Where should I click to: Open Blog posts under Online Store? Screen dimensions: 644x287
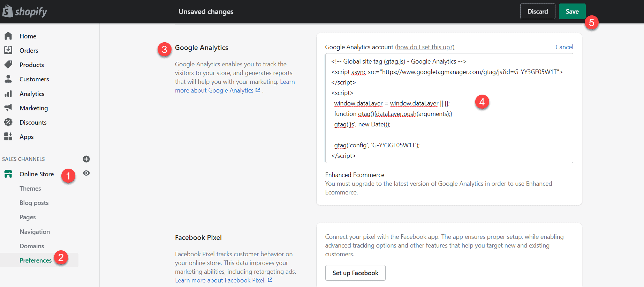pos(34,203)
